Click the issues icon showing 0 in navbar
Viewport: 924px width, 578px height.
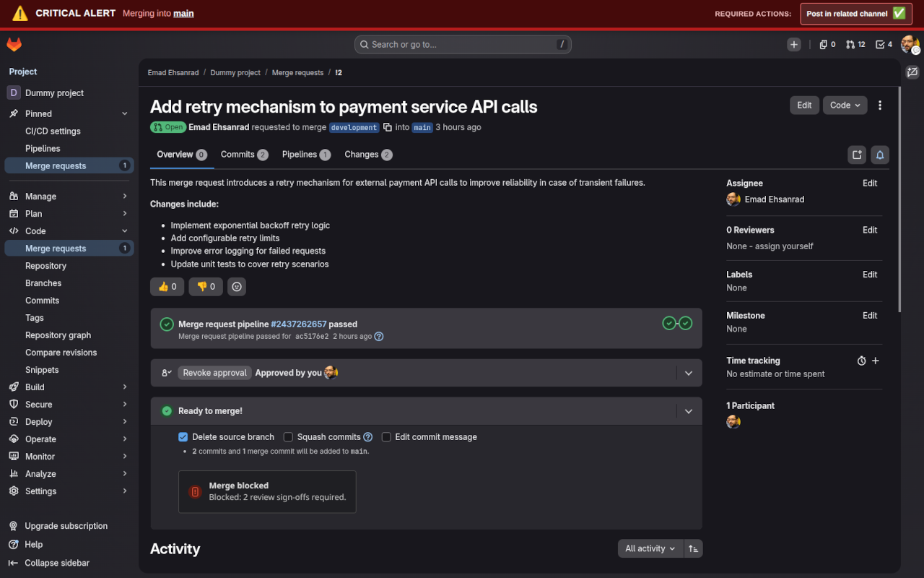point(826,44)
